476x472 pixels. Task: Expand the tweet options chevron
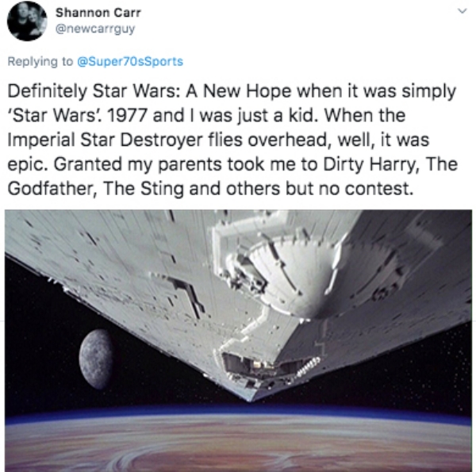[x=462, y=11]
